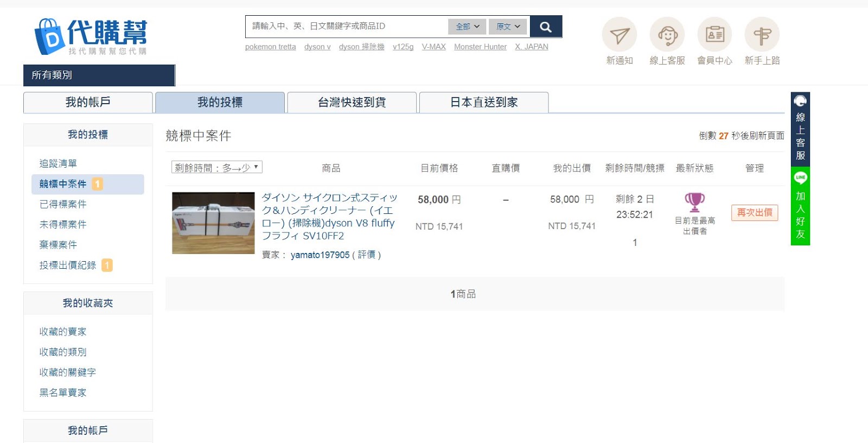868x443 pixels.
Task: Open 未得標案件 in sidebar
Action: click(x=63, y=224)
